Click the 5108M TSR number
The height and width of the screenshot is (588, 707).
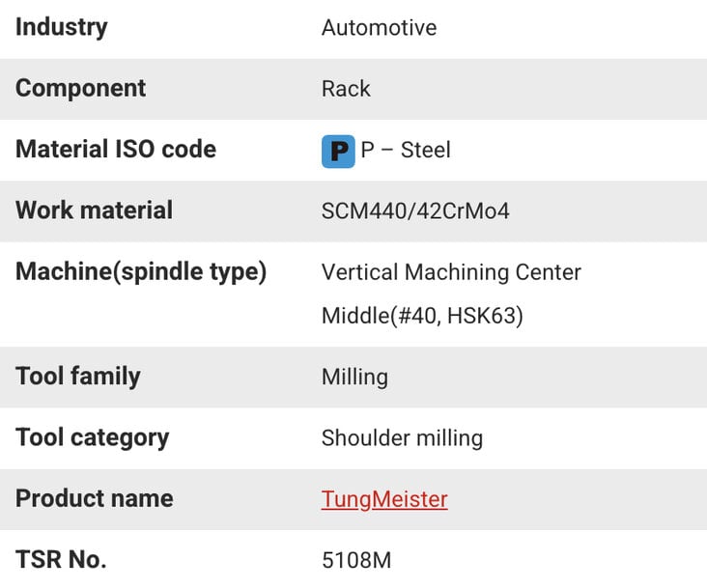click(356, 561)
